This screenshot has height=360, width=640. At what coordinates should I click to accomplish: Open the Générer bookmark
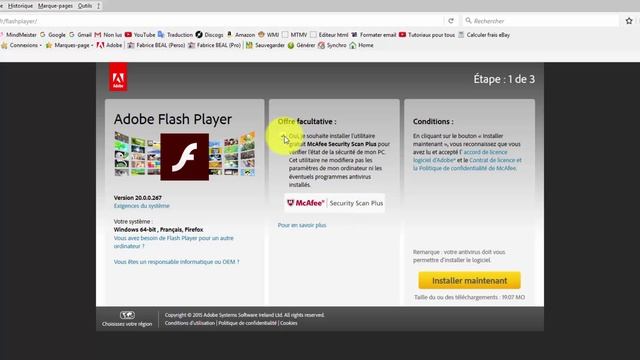tap(302, 45)
